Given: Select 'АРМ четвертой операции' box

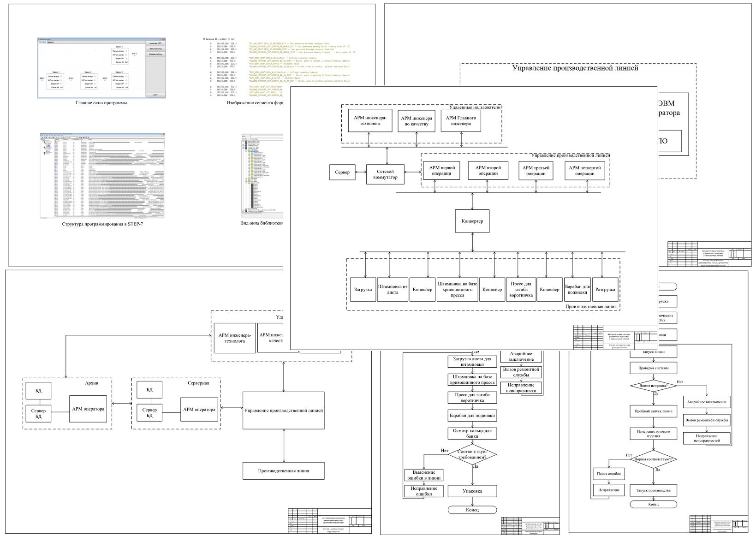Looking at the screenshot, I should point(584,171).
